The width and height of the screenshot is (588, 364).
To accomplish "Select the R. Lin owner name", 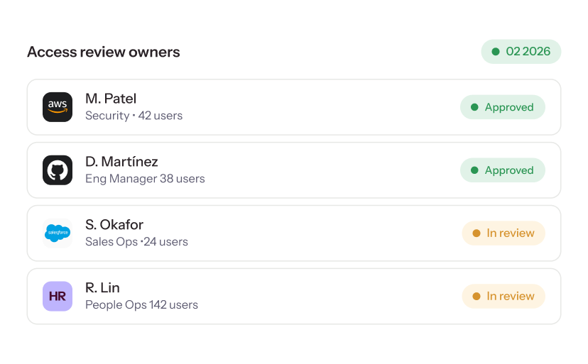I will pos(102,287).
